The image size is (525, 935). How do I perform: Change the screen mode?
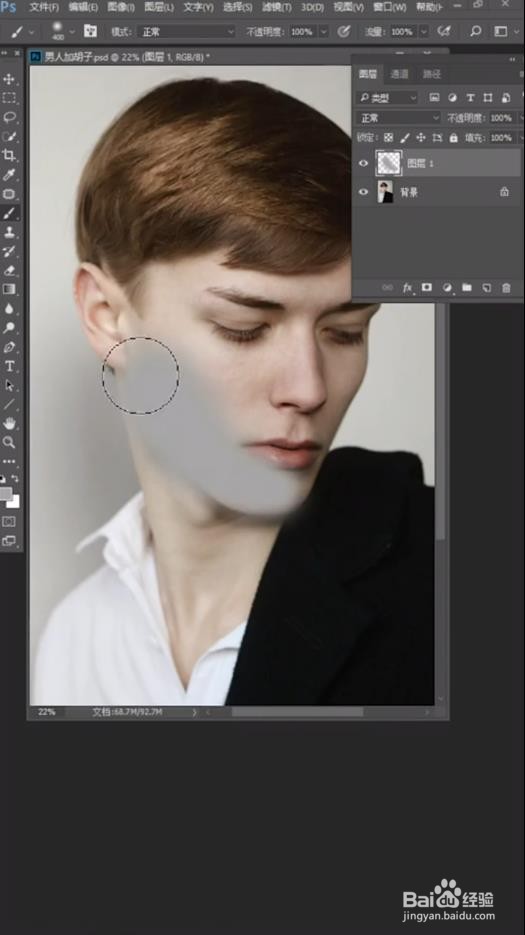[x=9, y=540]
